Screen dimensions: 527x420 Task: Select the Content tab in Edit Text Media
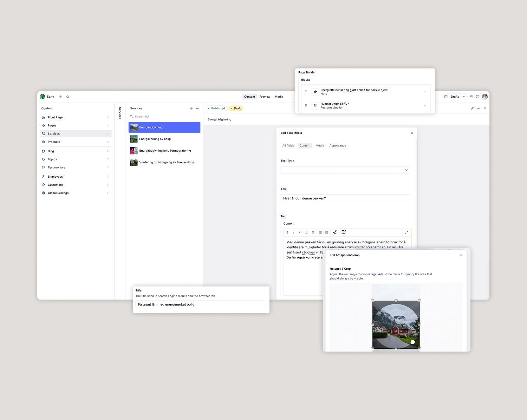(x=305, y=146)
